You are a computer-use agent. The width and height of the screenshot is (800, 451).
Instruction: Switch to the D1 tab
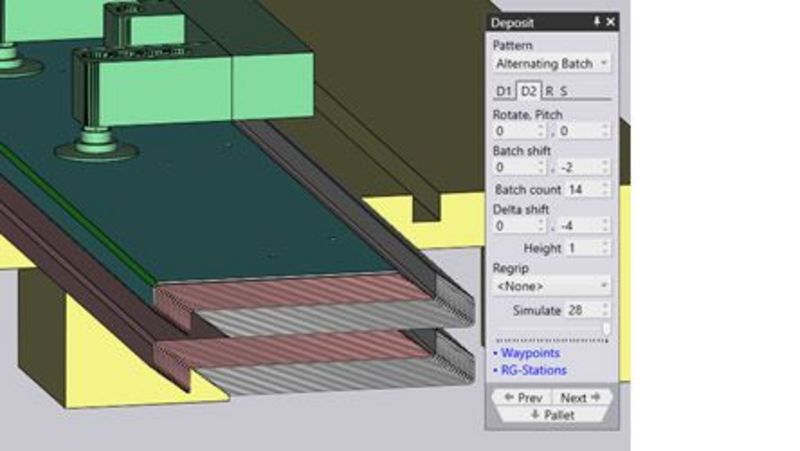[x=504, y=92]
